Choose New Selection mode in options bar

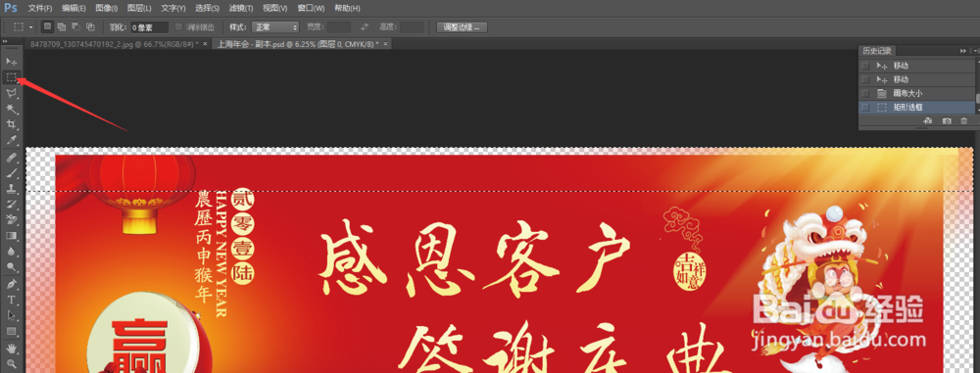(47, 26)
